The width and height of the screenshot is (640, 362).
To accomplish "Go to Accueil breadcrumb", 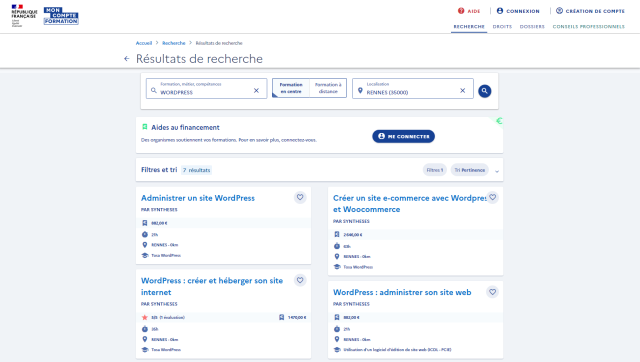I will (144, 43).
